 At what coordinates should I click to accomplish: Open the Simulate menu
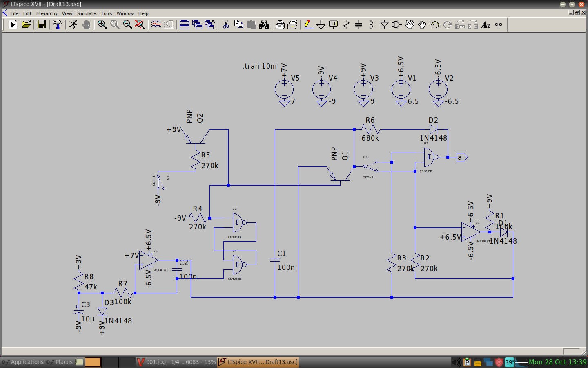point(86,13)
